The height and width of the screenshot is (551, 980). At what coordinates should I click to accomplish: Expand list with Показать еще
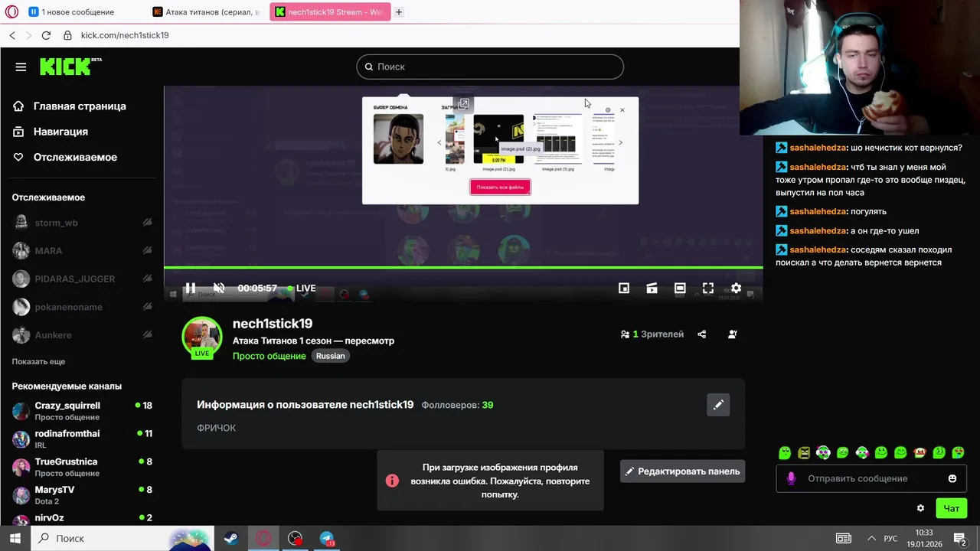point(38,361)
